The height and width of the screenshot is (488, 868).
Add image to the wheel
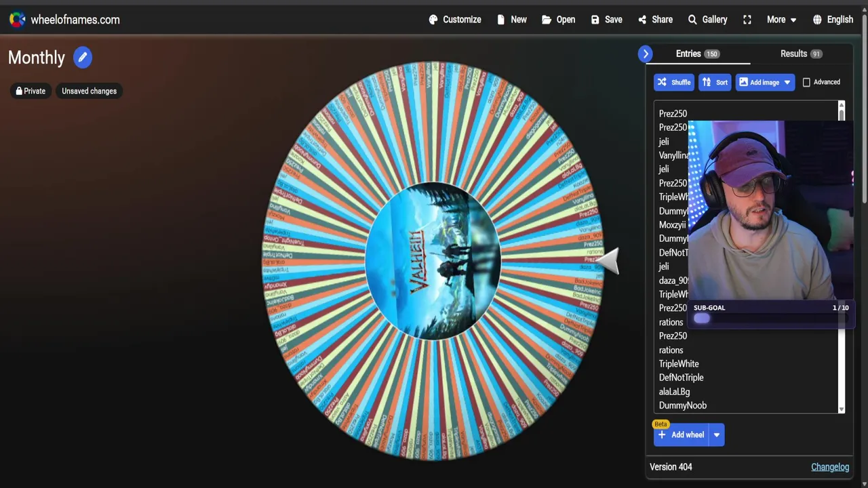[758, 82]
